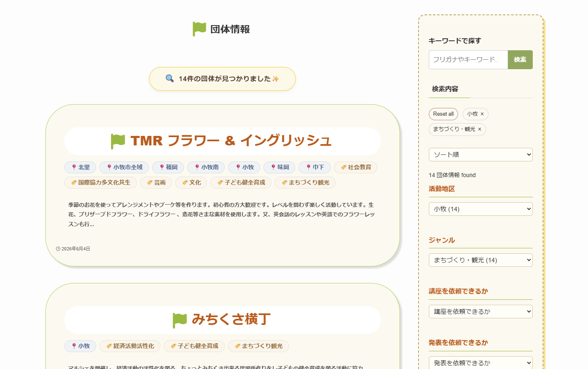This screenshot has width=588, height=369.
Task: Click the Reset all filters button
Action: [443, 114]
